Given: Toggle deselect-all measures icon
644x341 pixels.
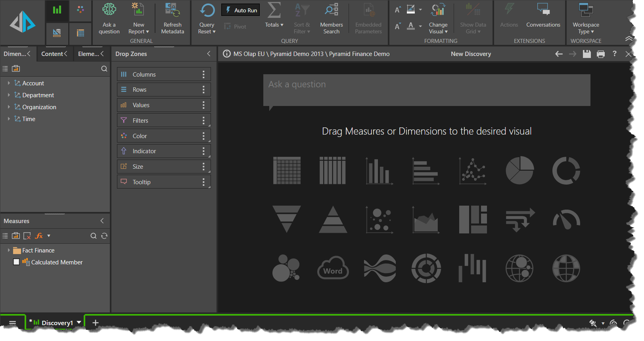Looking at the screenshot, I should (27, 236).
